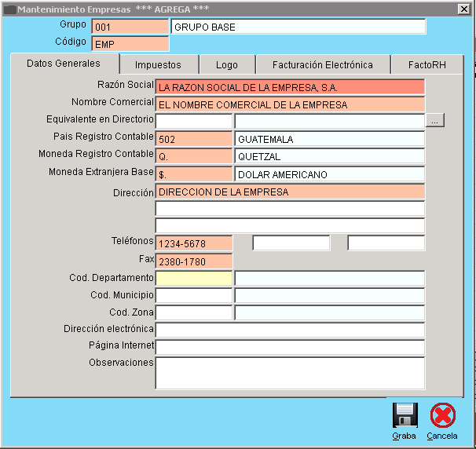Focus the Nombre Comercial field
This screenshot has width=476, height=449.
(x=290, y=104)
